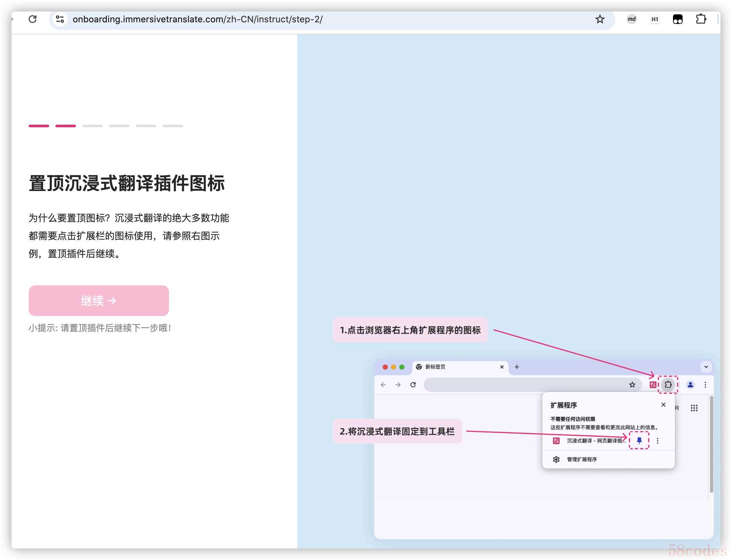This screenshot has height=560, width=732.
Task: Click extension icon left of 沉浸式翻译 row
Action: tap(556, 441)
